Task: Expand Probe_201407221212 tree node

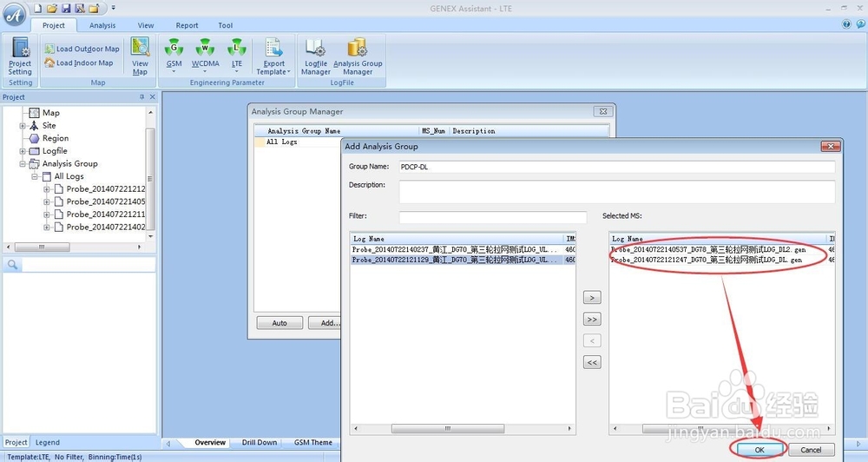Action: tap(47, 189)
